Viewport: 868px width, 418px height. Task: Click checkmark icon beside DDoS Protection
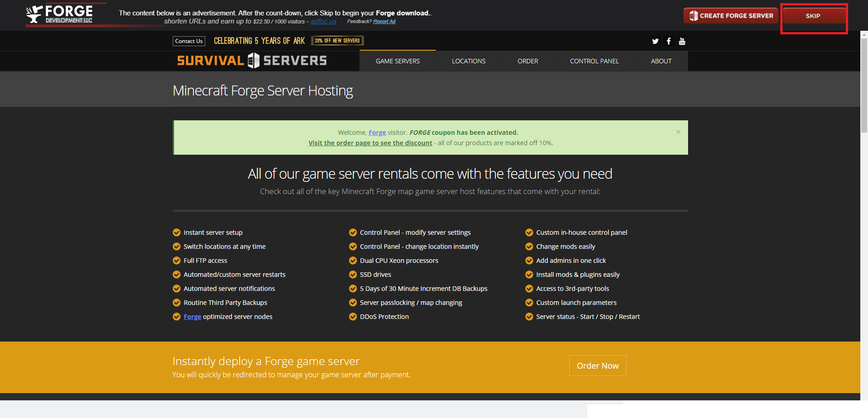(353, 317)
